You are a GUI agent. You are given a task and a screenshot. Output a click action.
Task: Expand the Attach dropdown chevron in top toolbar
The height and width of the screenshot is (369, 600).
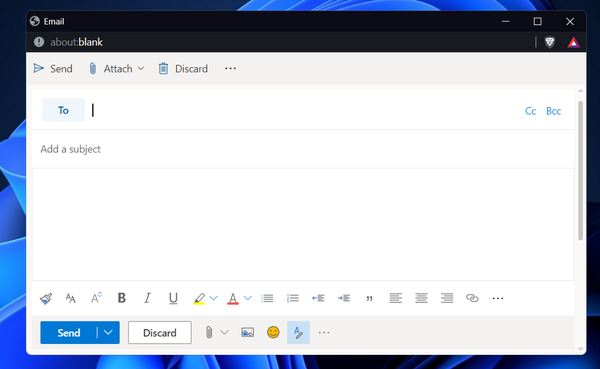[x=141, y=69]
